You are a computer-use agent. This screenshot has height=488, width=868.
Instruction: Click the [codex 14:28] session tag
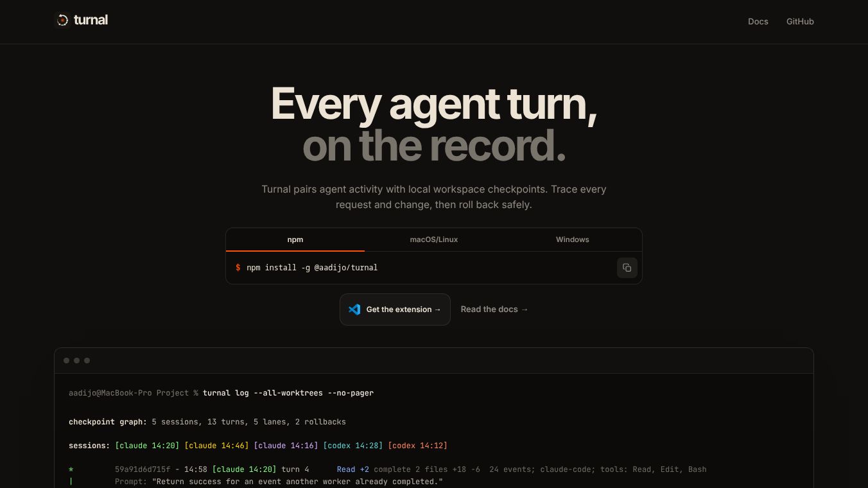[x=352, y=446]
